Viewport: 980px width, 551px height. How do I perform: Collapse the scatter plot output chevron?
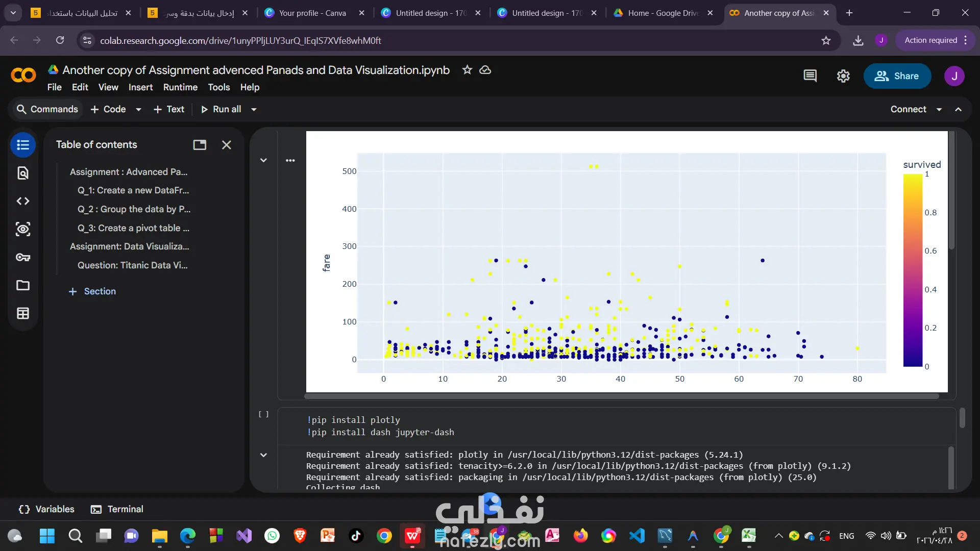[263, 160]
